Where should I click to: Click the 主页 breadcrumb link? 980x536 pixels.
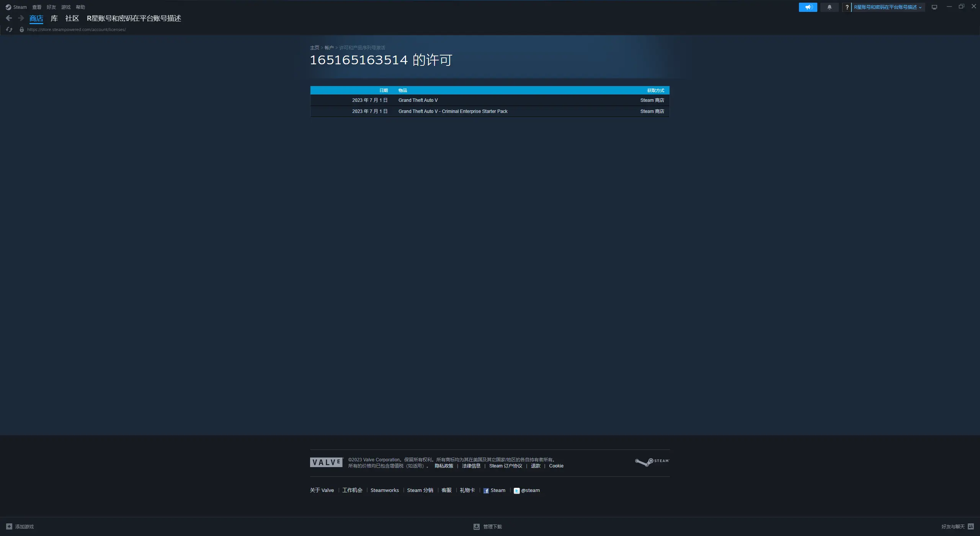point(315,48)
